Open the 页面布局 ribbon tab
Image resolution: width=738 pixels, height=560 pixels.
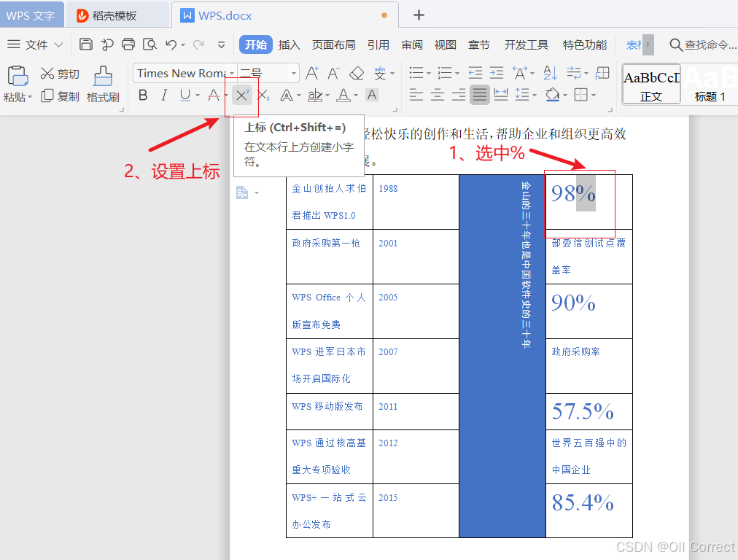pos(333,44)
